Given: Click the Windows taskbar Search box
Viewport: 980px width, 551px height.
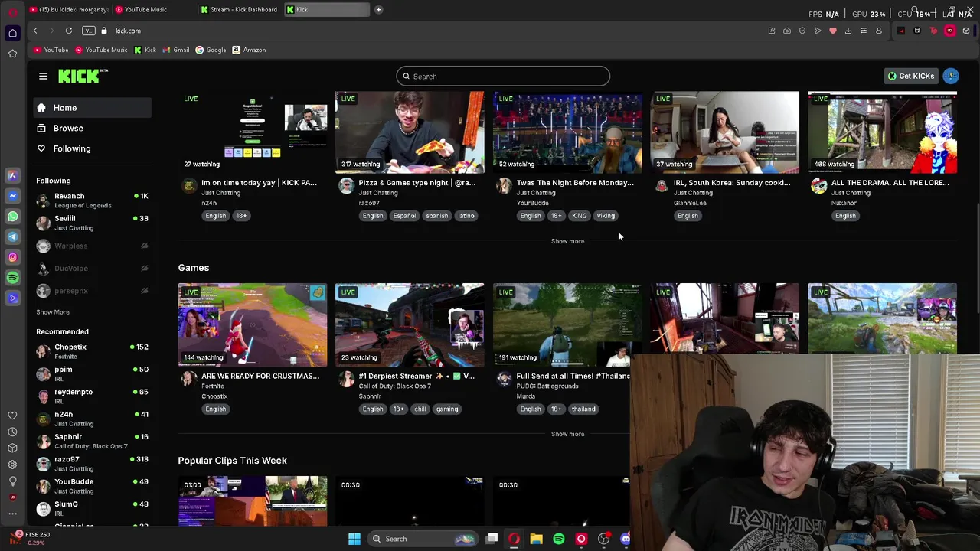Looking at the screenshot, I should point(423,539).
